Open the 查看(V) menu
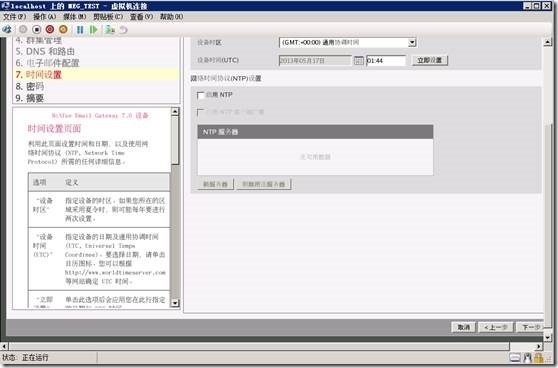 [x=141, y=16]
